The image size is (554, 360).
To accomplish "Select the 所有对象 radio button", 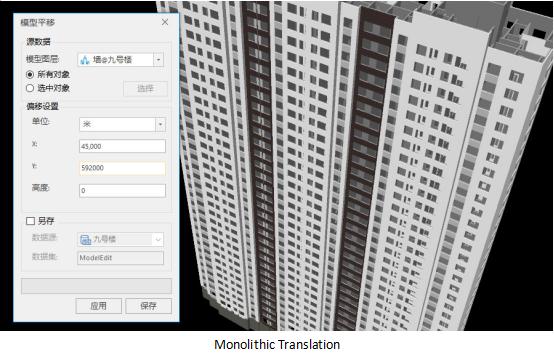I will pyautogui.click(x=30, y=75).
